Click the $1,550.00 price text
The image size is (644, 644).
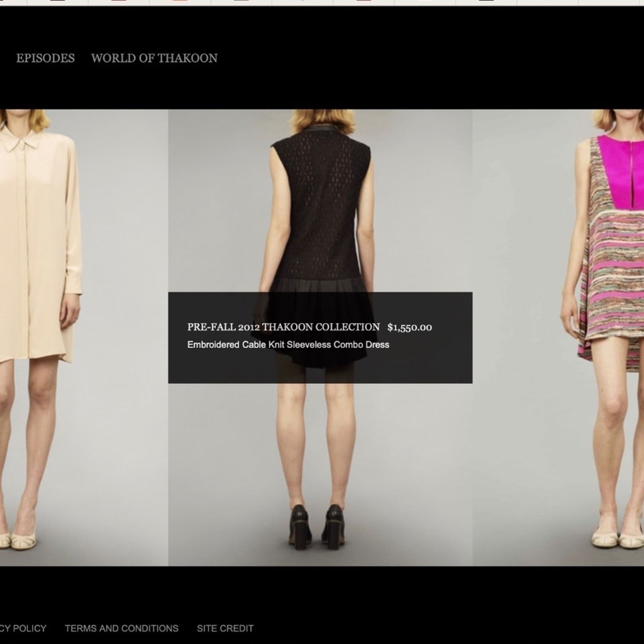410,327
